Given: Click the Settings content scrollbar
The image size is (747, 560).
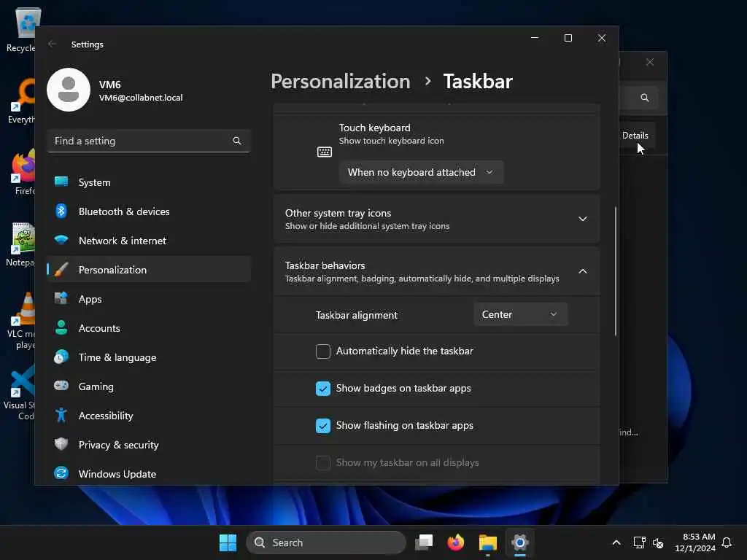Looking at the screenshot, I should [x=616, y=271].
